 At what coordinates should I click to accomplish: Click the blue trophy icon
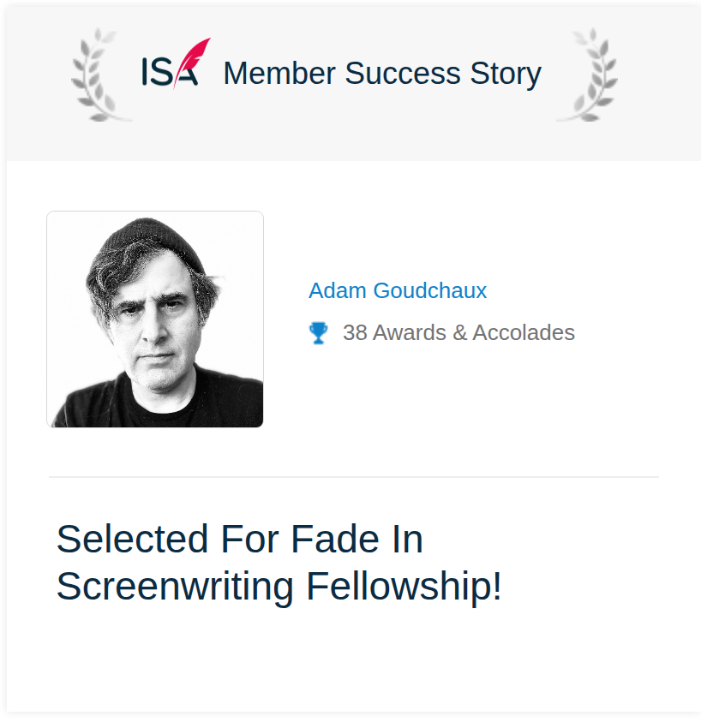[318, 333]
